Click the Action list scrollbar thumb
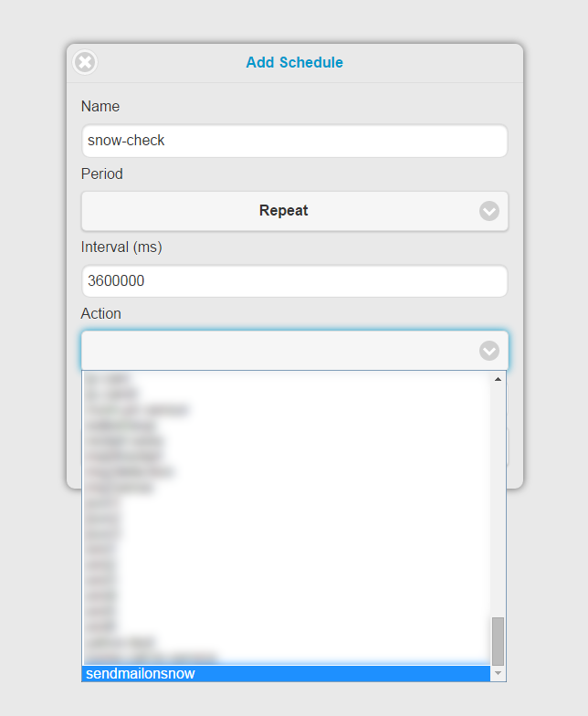This screenshot has height=716, width=588. click(x=499, y=641)
